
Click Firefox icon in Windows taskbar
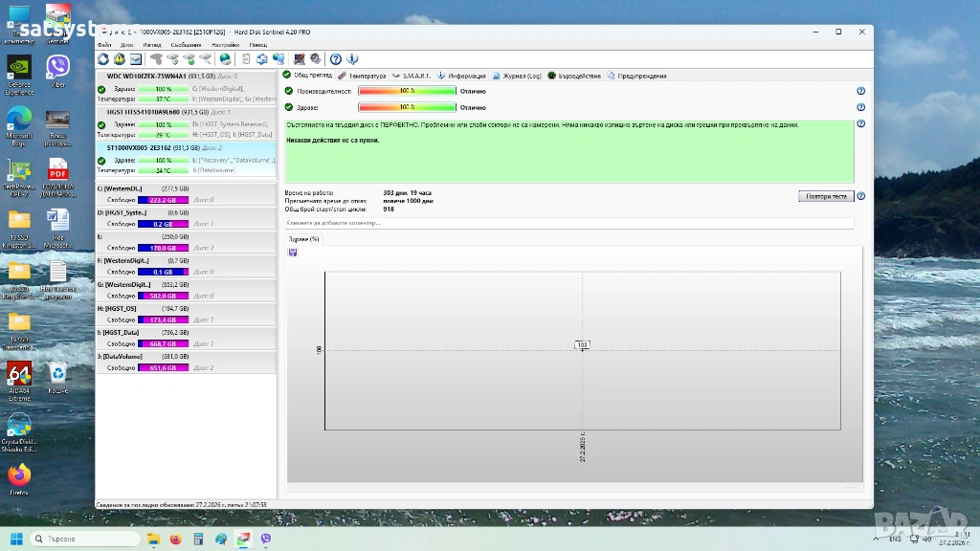175,540
